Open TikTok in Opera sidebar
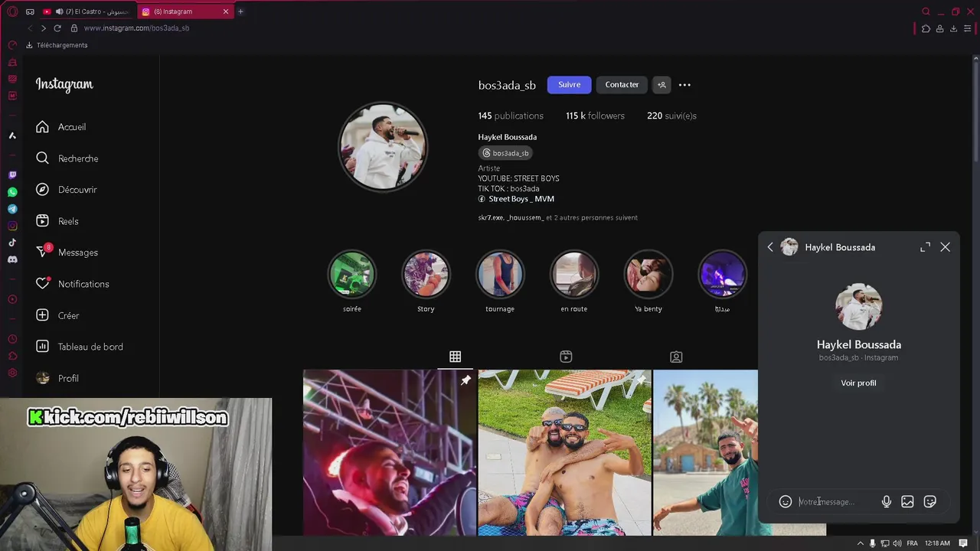 (x=12, y=243)
